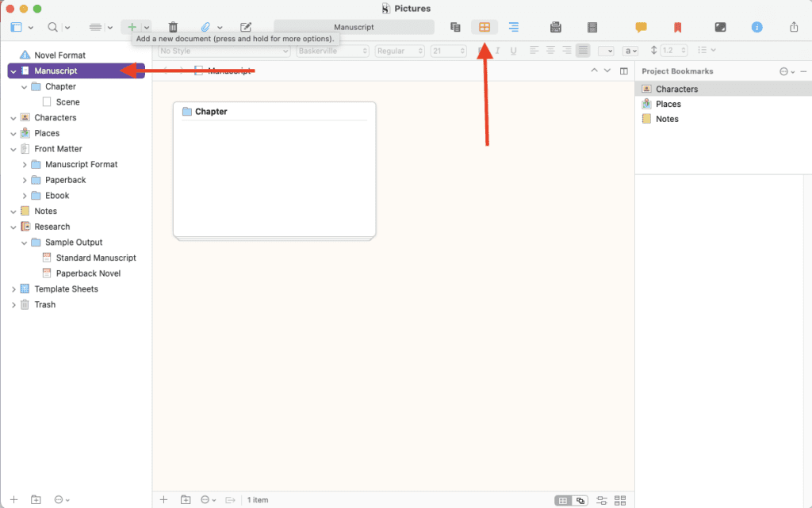Switch to Corkboard view mode
This screenshot has height=508, width=812.
pyautogui.click(x=484, y=27)
